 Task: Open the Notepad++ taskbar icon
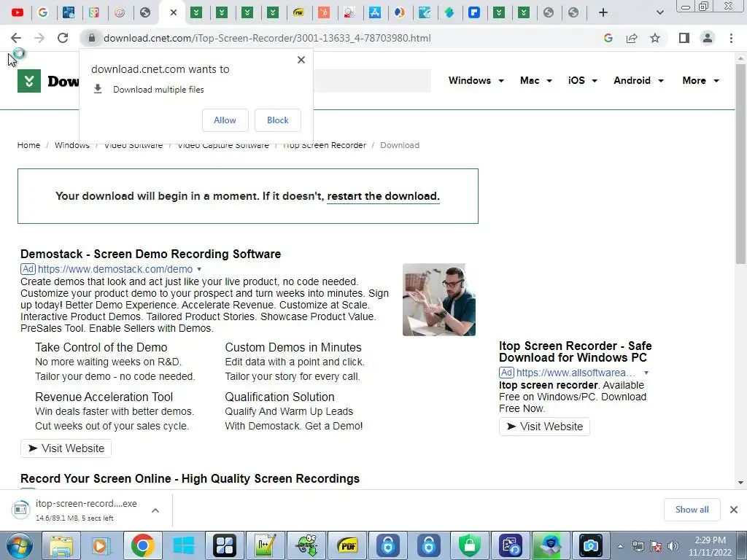click(266, 545)
